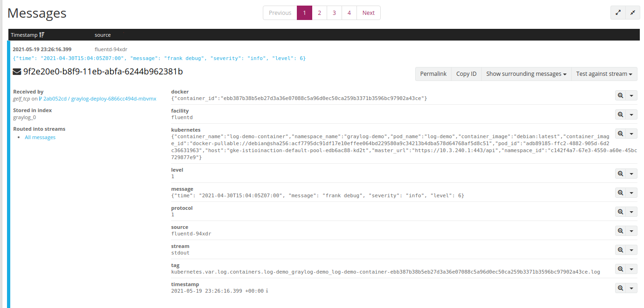
Task: Collapse all messages icon at top right
Action: [x=632, y=13]
